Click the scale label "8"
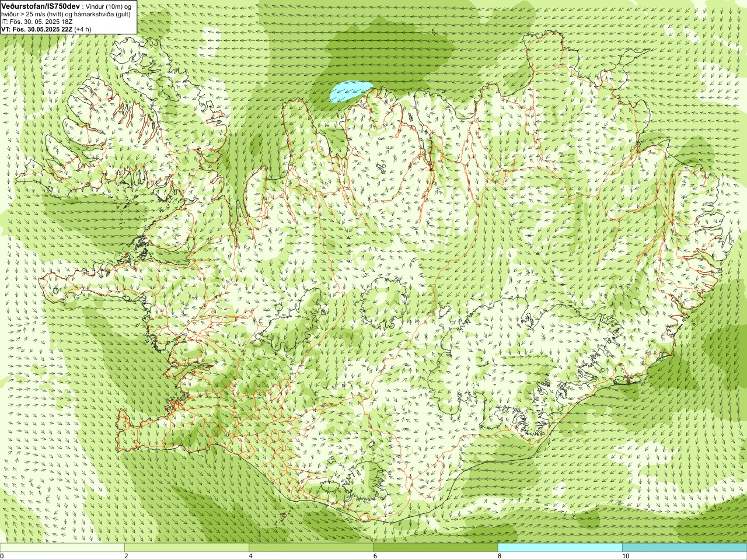 (500, 556)
